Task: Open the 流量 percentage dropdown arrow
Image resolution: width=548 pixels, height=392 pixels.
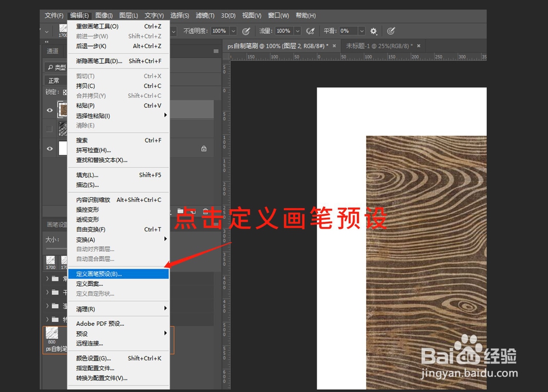Action: tap(299, 31)
